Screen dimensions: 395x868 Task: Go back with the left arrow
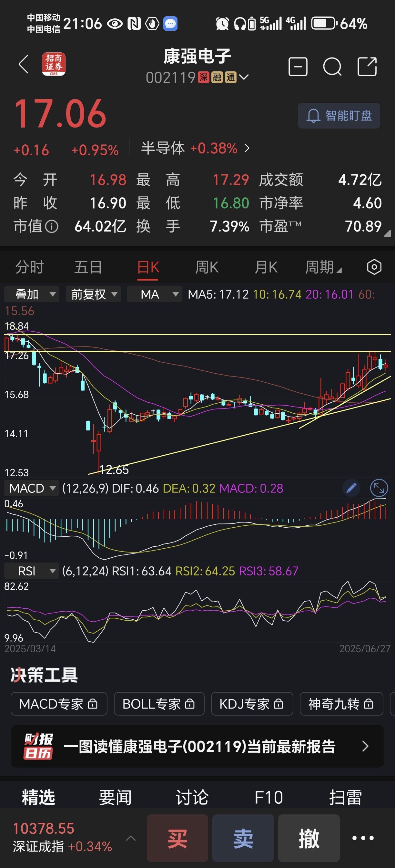click(24, 64)
